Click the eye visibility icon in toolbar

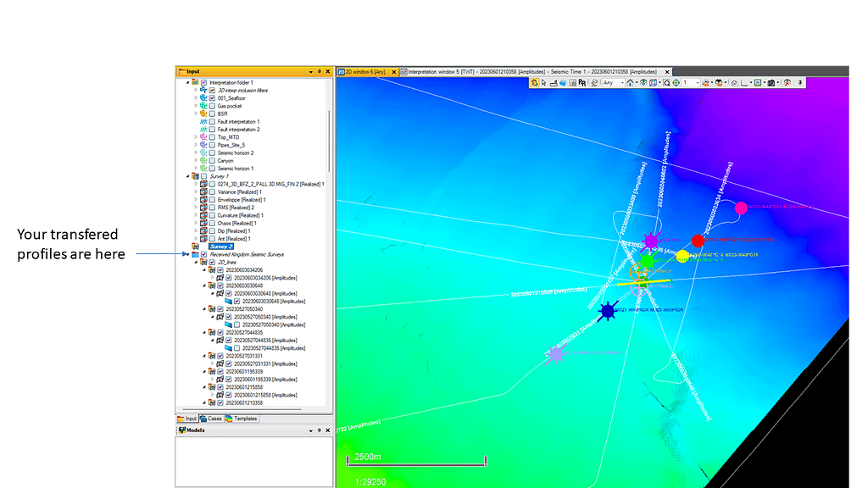point(644,83)
